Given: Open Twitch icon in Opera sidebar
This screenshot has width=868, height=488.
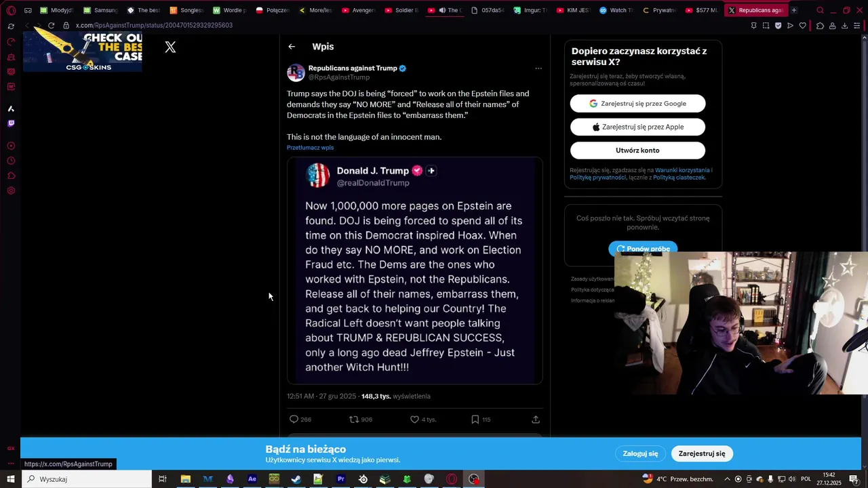Looking at the screenshot, I should [11, 123].
